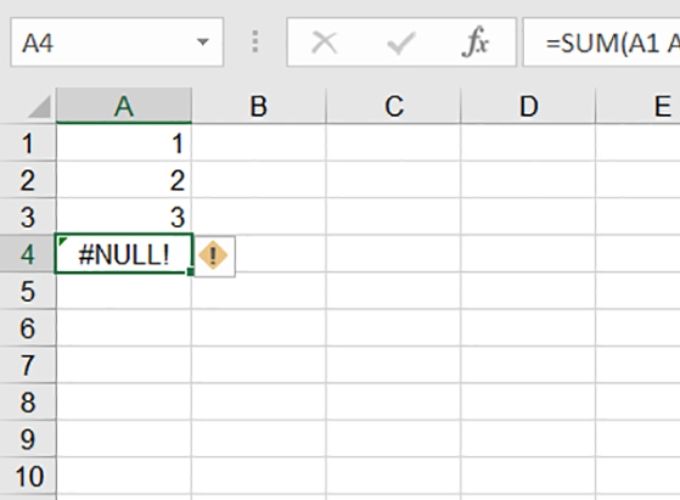Image resolution: width=680 pixels, height=500 pixels.
Task: Select cell A3 containing 3
Action: 124,217
